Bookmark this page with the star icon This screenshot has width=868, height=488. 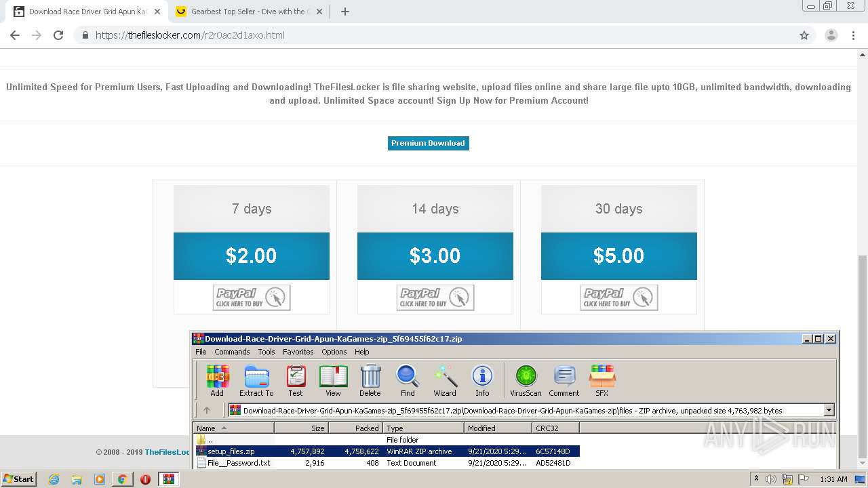coord(804,35)
